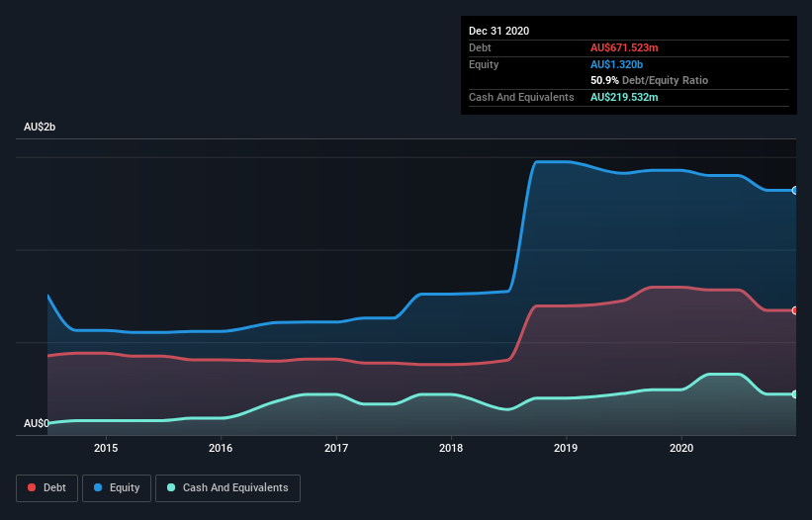Click the 2017 x-axis label
Image resolution: width=812 pixels, height=520 pixels.
pos(336,448)
